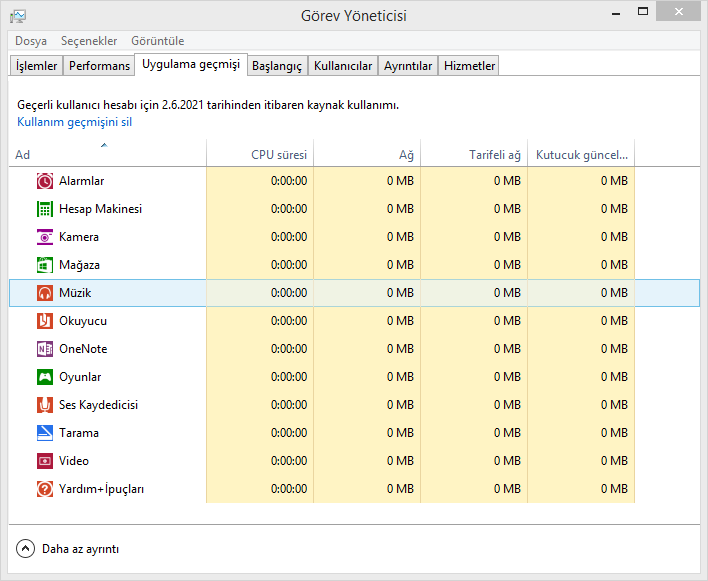Switch to the İşlemler tab
Image resolution: width=708 pixels, height=581 pixels.
click(37, 66)
